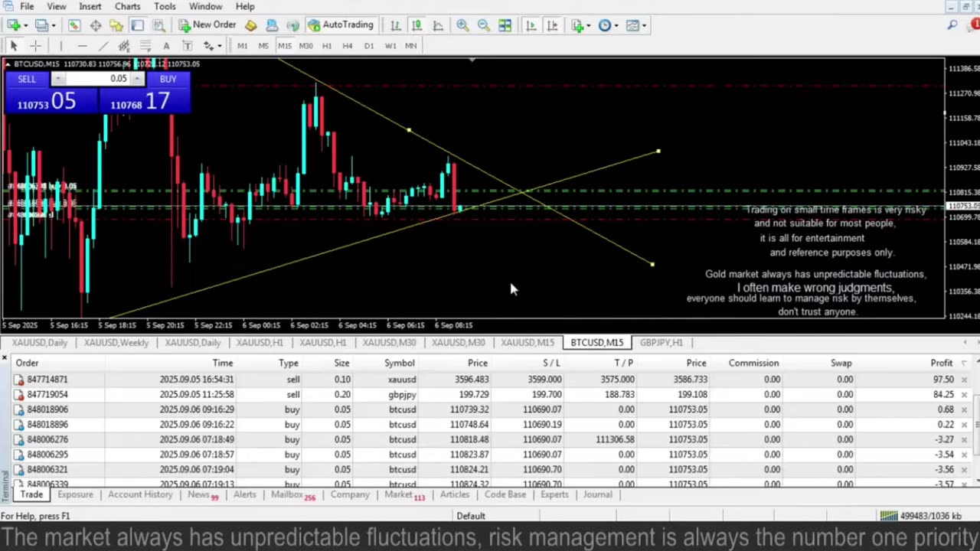Open the MetaEditor yellow book icon

coord(251,25)
